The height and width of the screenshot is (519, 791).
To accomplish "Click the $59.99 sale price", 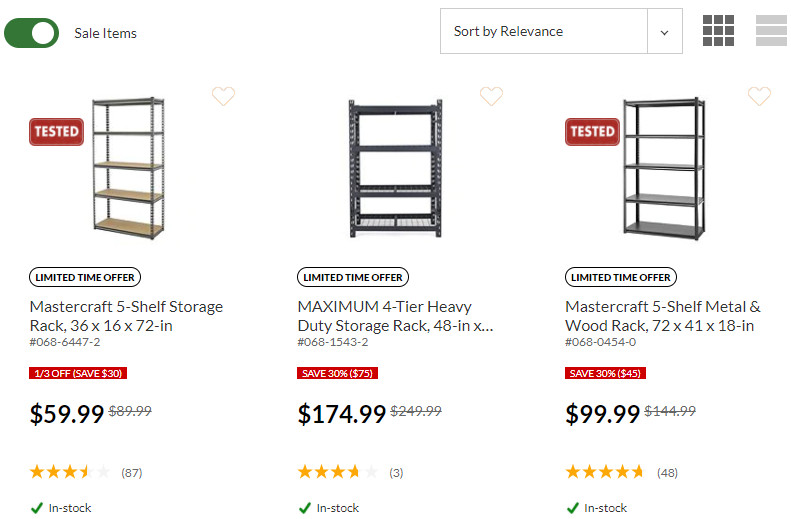I will 66,414.
